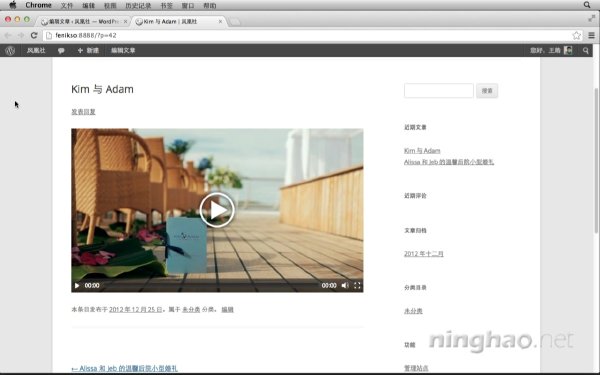Enter fullscreen with the window arrows icon
Screen dimensions: 600x375
tap(592, 18)
